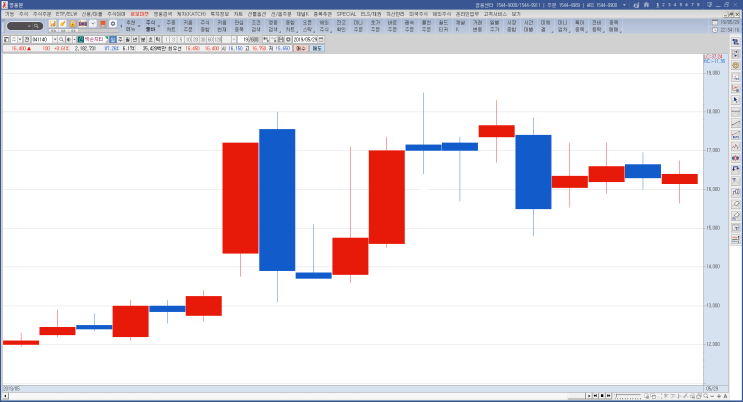Viewport: 743px width, 402px height.
Task: Open the 종합차트 toolbar dropdown
Action: point(290,26)
